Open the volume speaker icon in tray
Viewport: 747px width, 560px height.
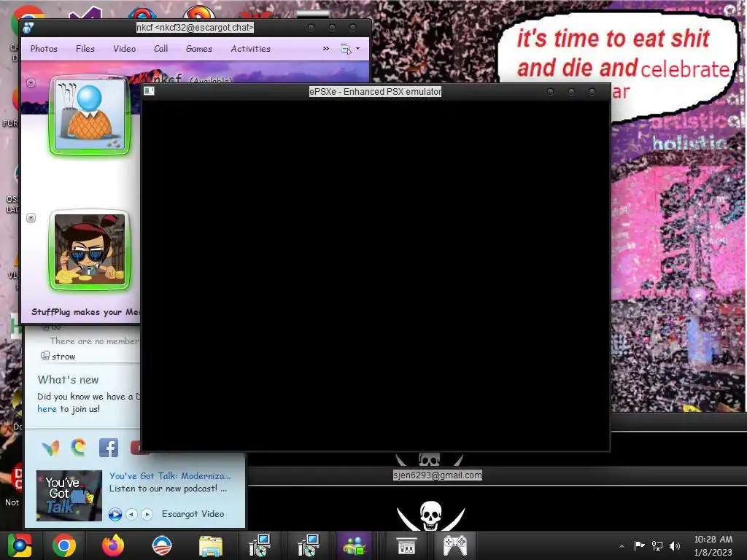[x=675, y=545]
